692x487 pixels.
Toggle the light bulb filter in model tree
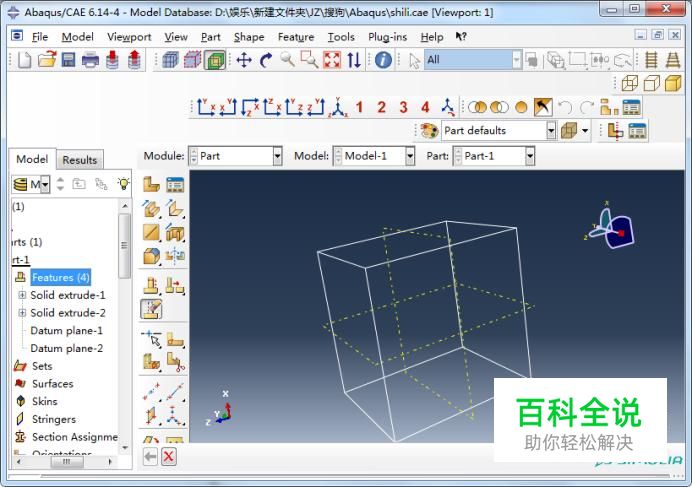coord(124,184)
